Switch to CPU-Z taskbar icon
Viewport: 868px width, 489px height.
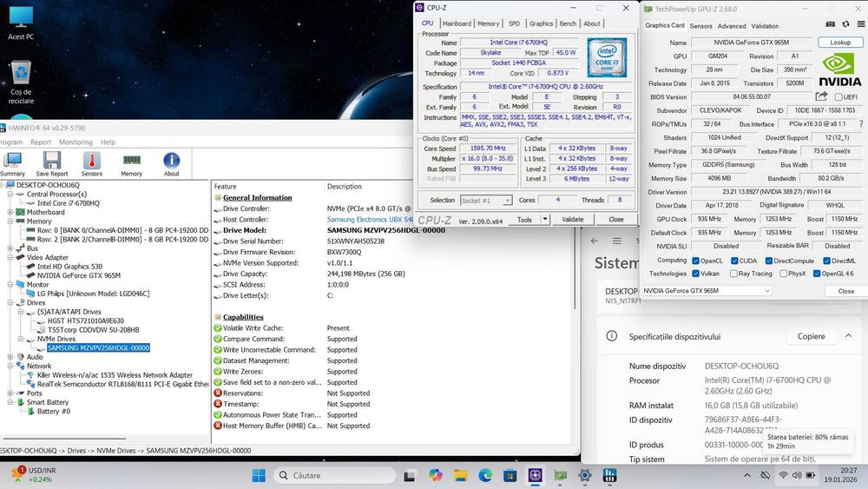point(535,475)
